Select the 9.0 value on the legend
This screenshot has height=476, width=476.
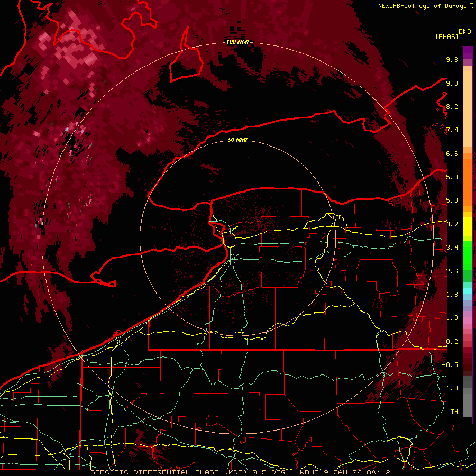[452, 83]
